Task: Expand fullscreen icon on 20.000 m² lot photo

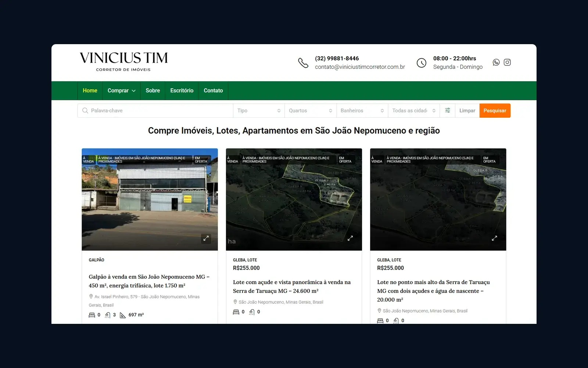Action: [494, 238]
